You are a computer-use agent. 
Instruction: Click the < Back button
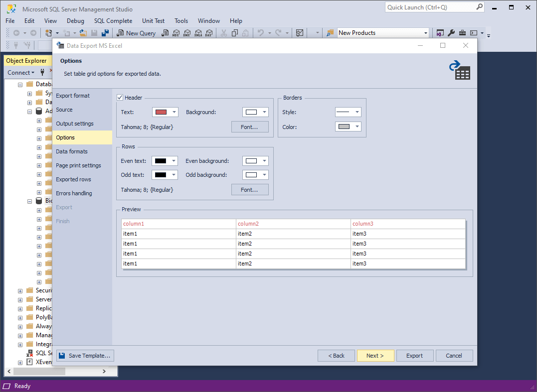click(336, 356)
